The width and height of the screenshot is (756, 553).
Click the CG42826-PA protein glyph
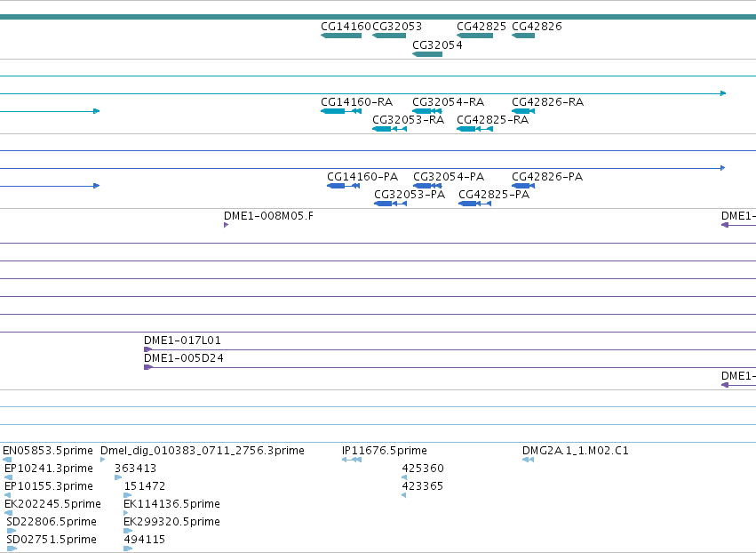pyautogui.click(x=523, y=186)
